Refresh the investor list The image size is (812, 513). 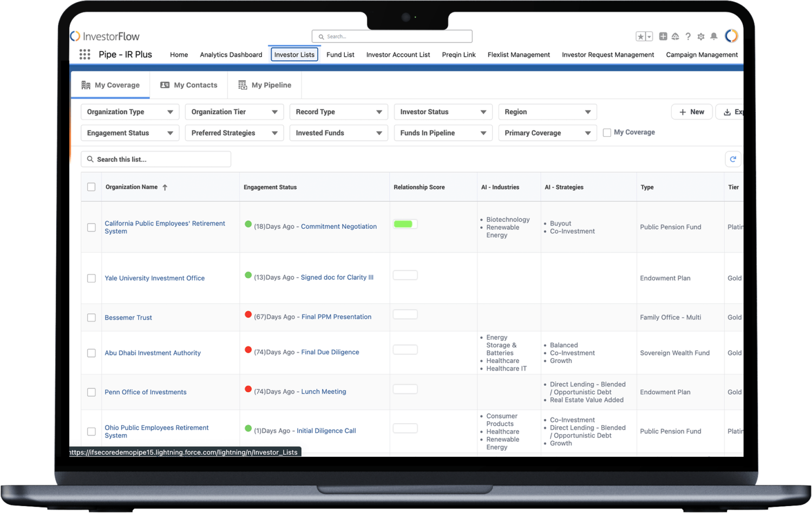pyautogui.click(x=733, y=159)
